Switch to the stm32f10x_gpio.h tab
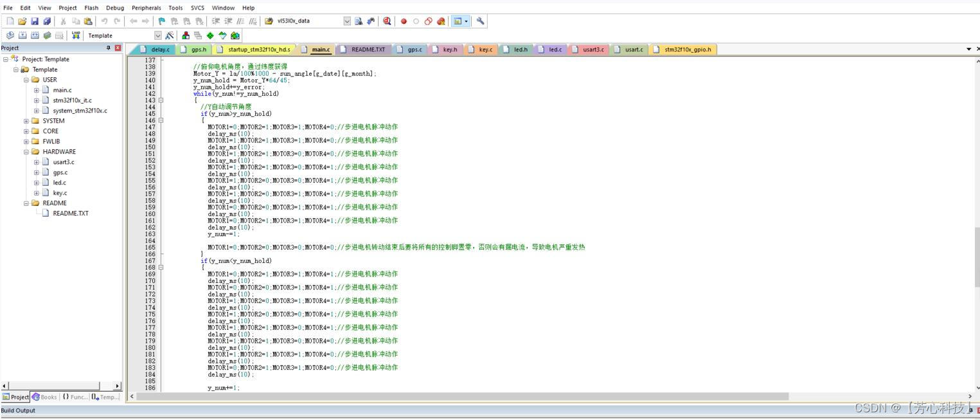980x420 pixels. point(683,50)
